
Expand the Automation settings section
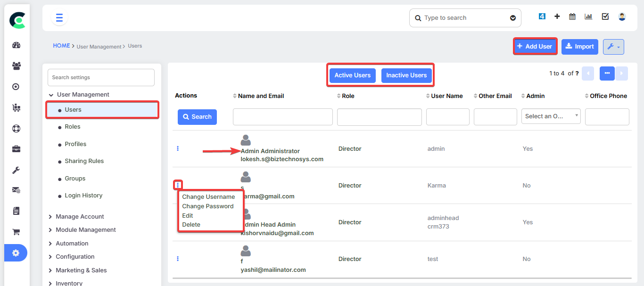(x=72, y=244)
